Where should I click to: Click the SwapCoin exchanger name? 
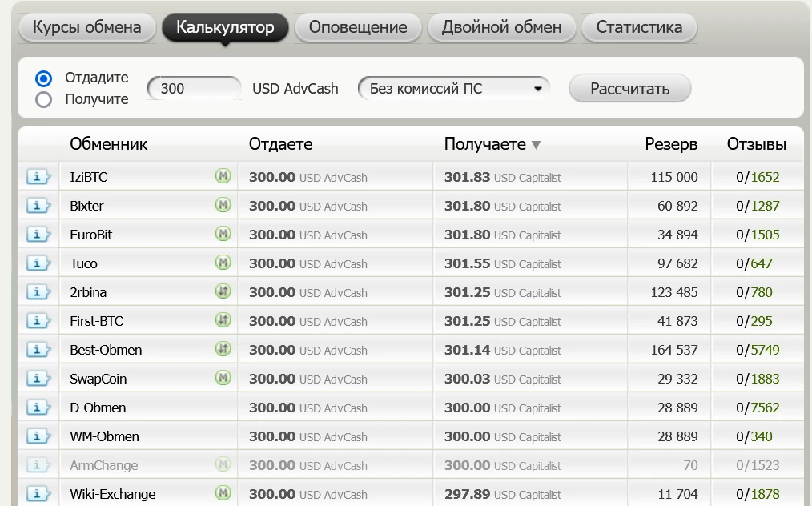coord(98,379)
